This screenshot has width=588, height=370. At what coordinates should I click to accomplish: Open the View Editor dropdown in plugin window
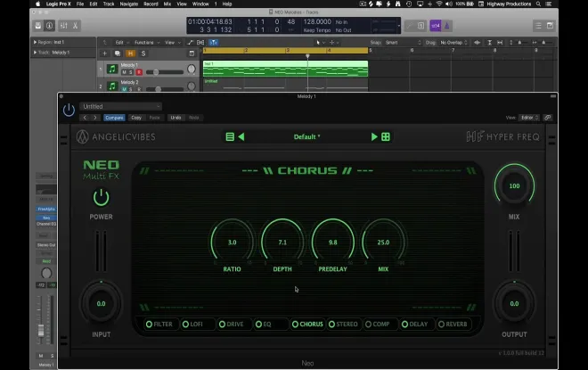(528, 118)
